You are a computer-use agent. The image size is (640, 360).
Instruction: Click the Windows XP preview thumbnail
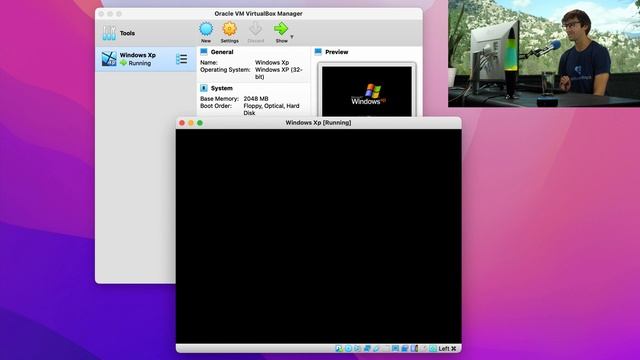coord(367,91)
